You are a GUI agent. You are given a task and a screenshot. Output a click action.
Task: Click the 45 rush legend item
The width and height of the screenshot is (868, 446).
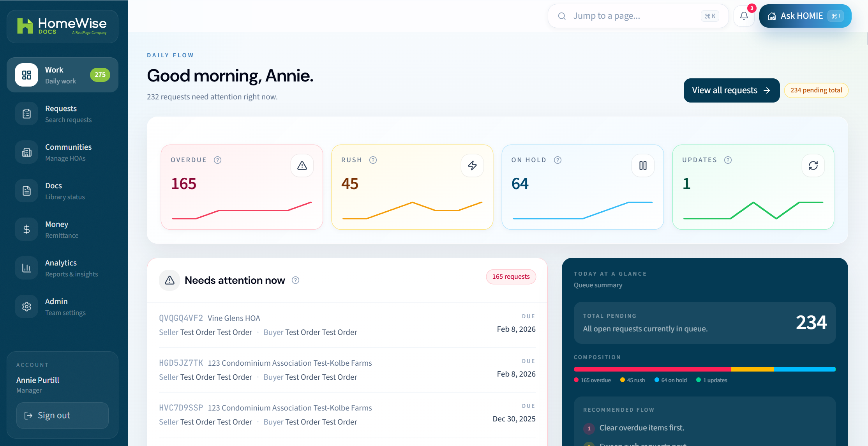click(633, 380)
